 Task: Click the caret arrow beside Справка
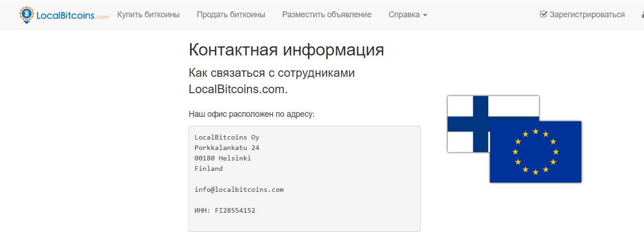[425, 15]
